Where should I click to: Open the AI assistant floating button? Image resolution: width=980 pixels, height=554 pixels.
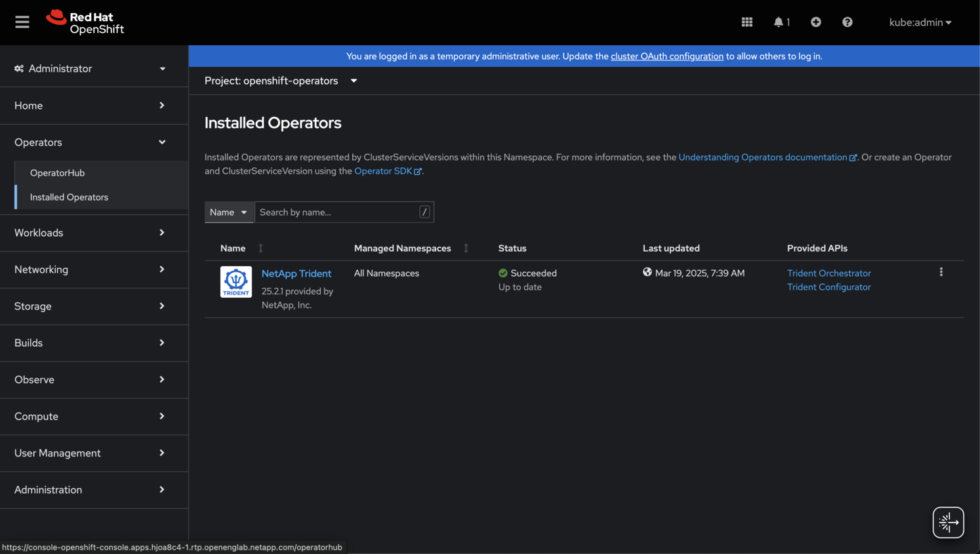click(949, 523)
